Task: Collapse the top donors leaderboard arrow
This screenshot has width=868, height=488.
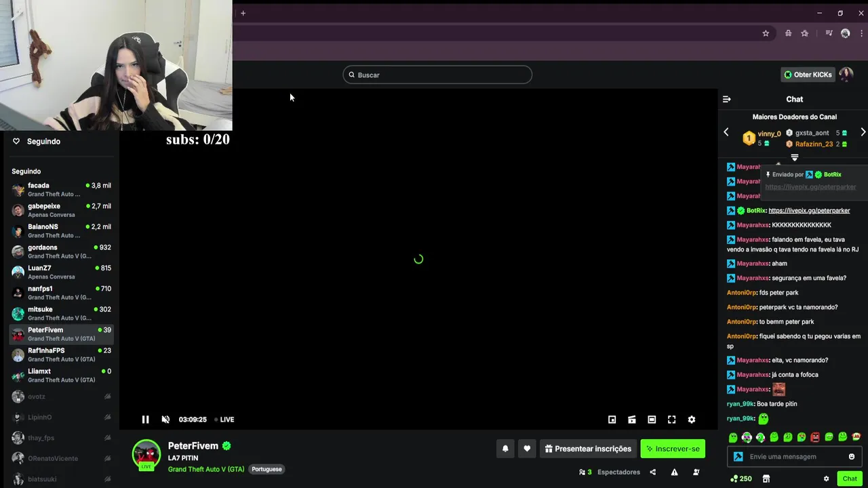Action: pos(795,157)
